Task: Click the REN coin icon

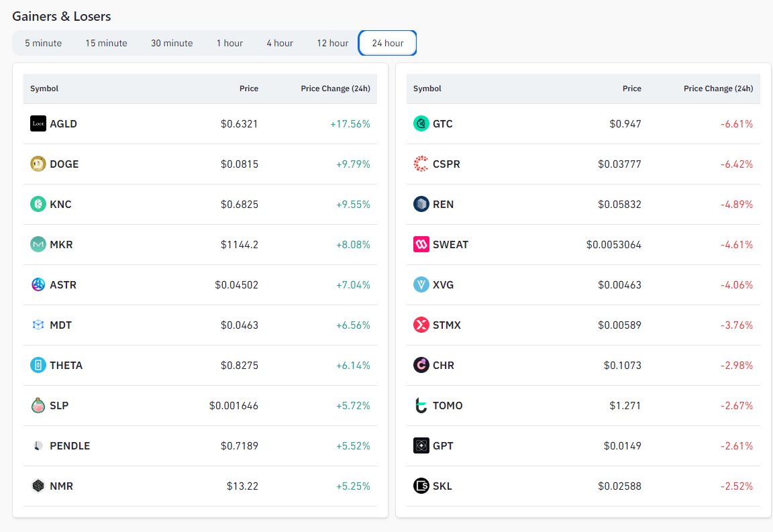Action: coord(421,204)
